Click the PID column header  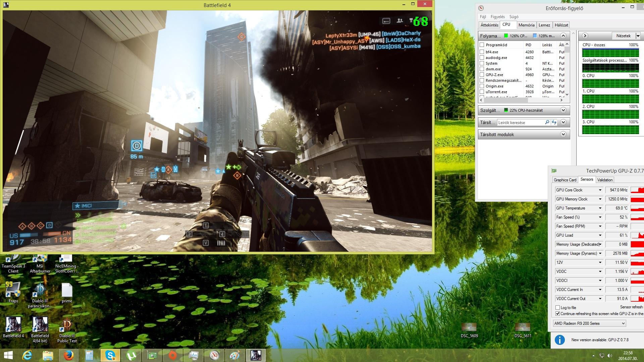point(532,45)
